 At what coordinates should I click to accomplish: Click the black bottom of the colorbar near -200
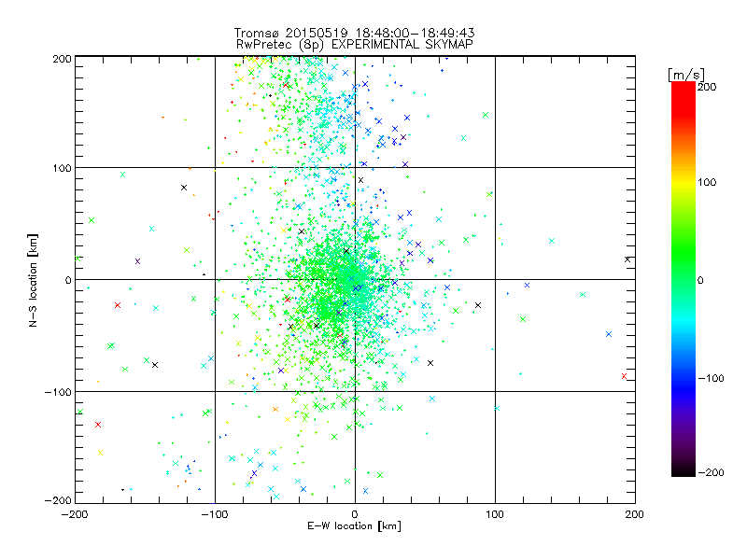(684, 469)
